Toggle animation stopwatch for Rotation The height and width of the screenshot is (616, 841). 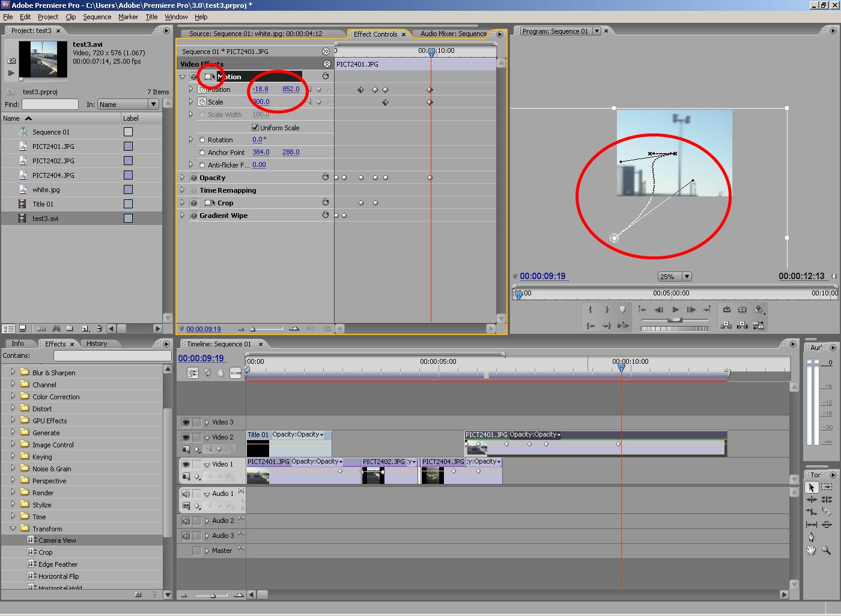[x=202, y=140]
